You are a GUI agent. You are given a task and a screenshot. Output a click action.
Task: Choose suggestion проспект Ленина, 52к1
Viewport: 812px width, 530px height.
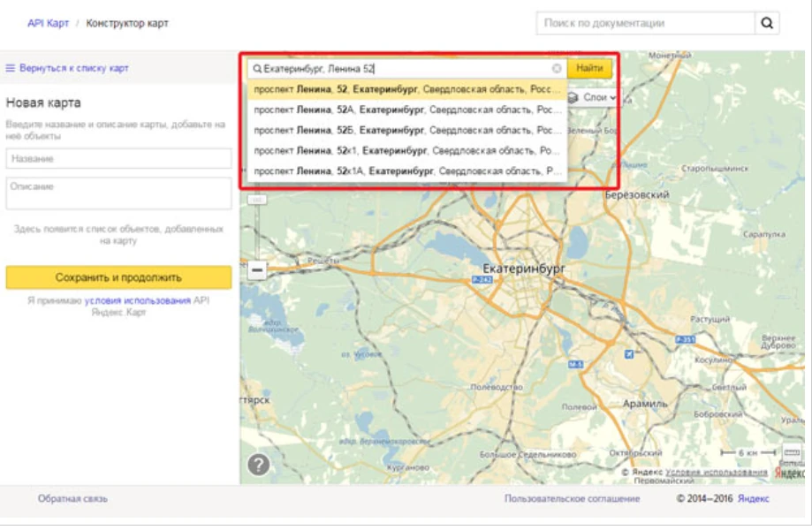click(407, 151)
